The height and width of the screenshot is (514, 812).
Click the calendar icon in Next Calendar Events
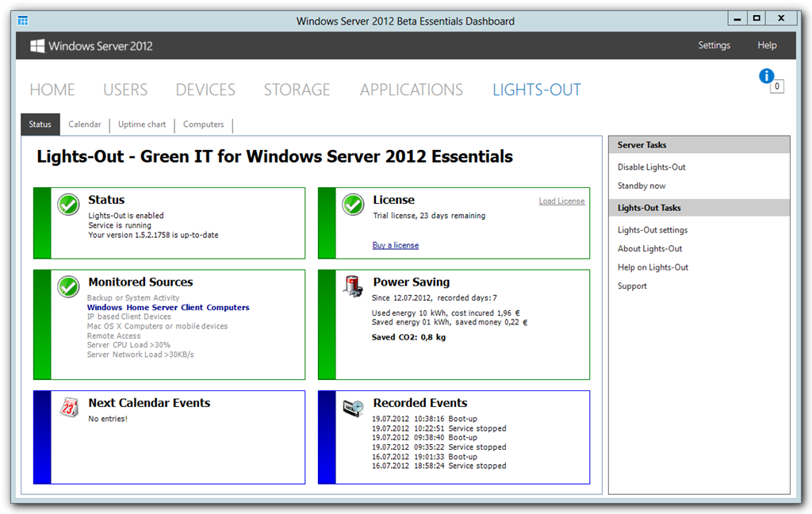pyautogui.click(x=69, y=407)
